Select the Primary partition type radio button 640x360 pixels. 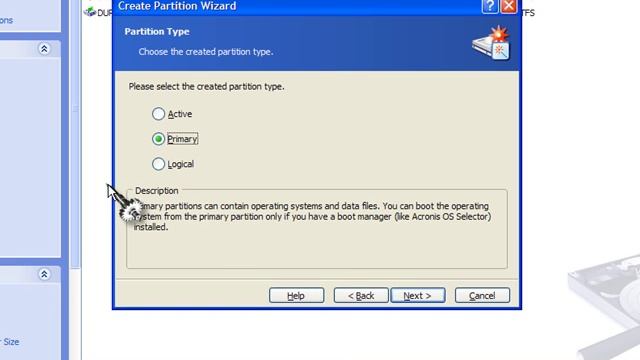coord(158,139)
